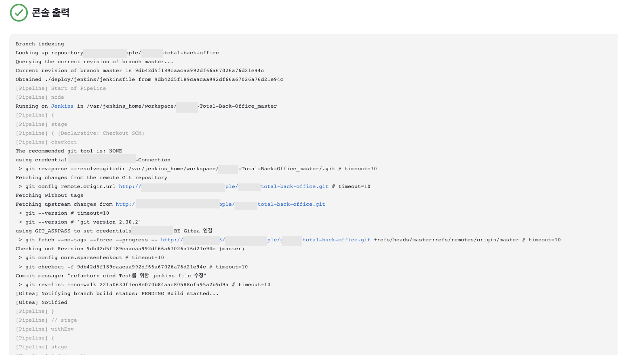Click http:// in the remote.origin.url line

130,186
